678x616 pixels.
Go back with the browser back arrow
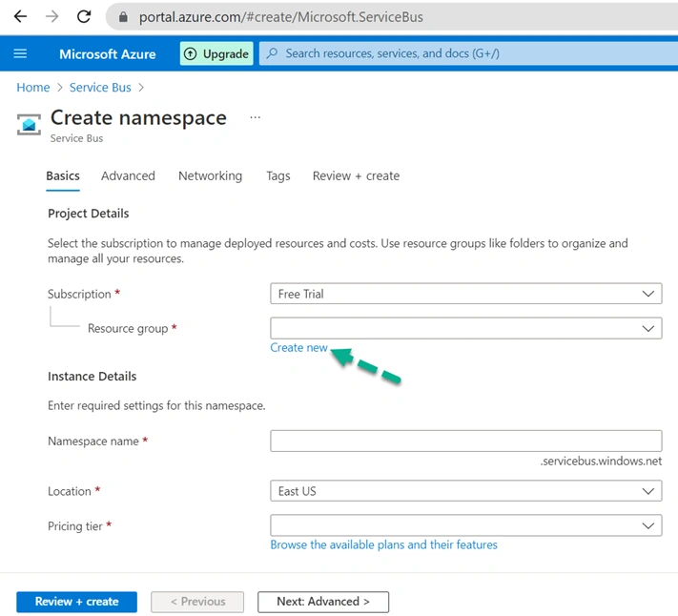20,16
